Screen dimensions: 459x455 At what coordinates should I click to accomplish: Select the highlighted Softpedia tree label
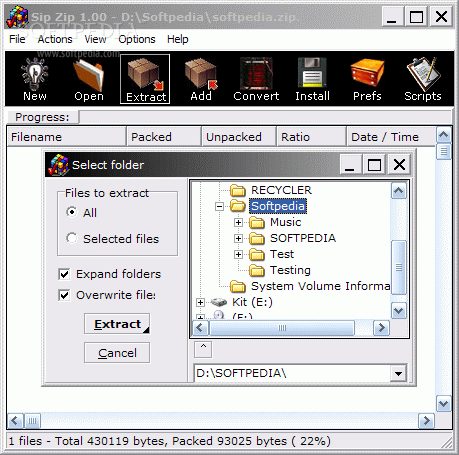point(278,206)
